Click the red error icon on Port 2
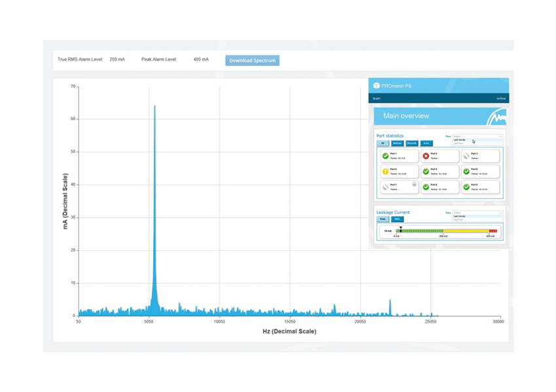The height and width of the screenshot is (392, 556). pos(426,155)
